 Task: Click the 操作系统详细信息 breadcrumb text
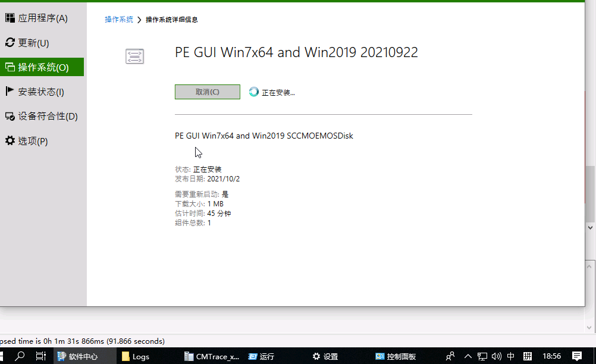pyautogui.click(x=171, y=20)
